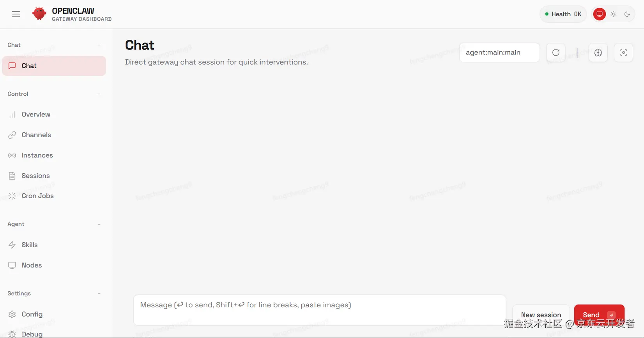The image size is (644, 338).
Task: Click the Instances broadcast icon
Action: click(12, 155)
